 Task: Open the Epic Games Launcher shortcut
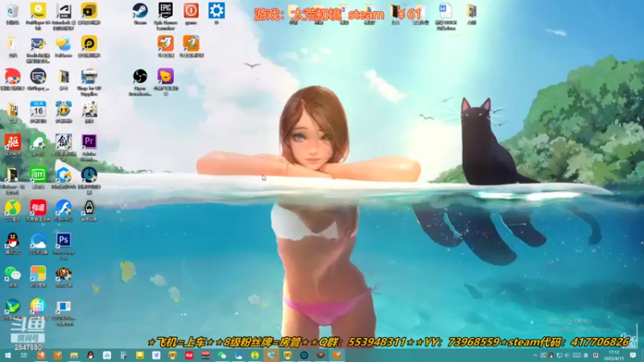166,11
